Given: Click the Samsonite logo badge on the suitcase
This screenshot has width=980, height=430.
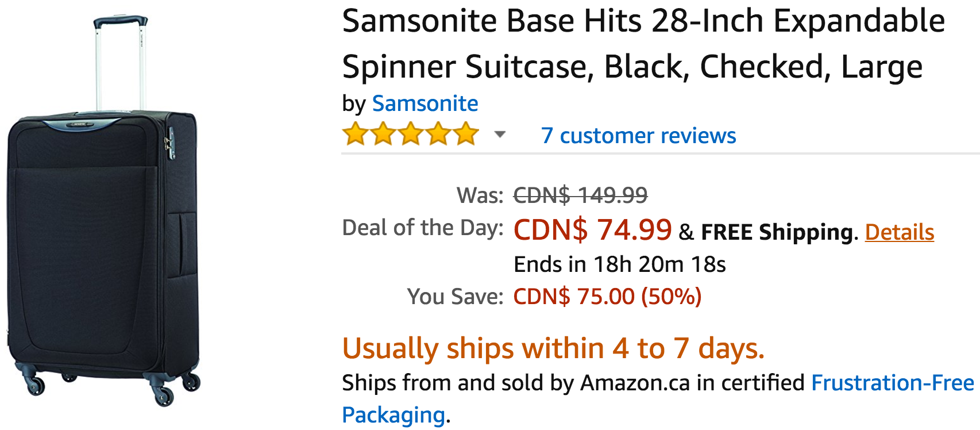Looking at the screenshot, I should 80,124.
